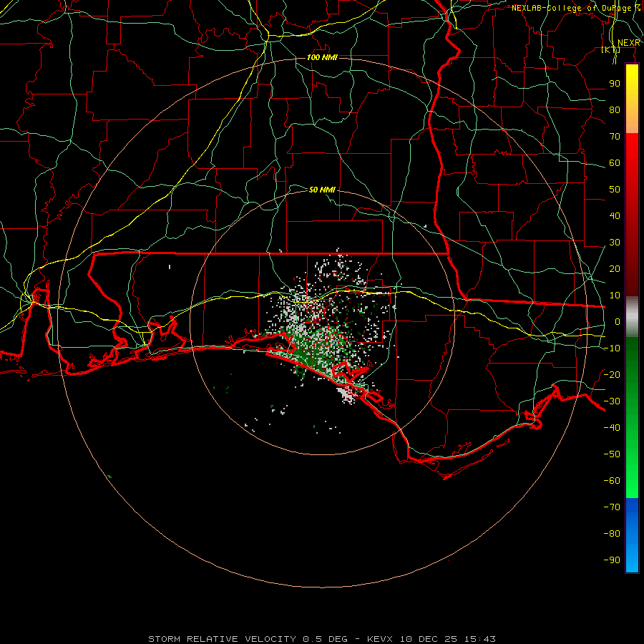
Task: Select the 50 value on the velocity scale
Action: point(615,190)
